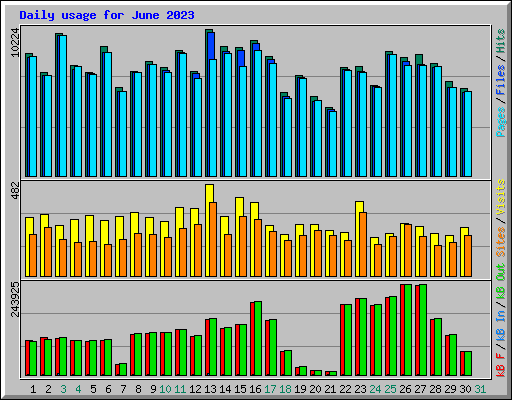
Task: Click day label '23' on the x-axis
Action: click(360, 389)
